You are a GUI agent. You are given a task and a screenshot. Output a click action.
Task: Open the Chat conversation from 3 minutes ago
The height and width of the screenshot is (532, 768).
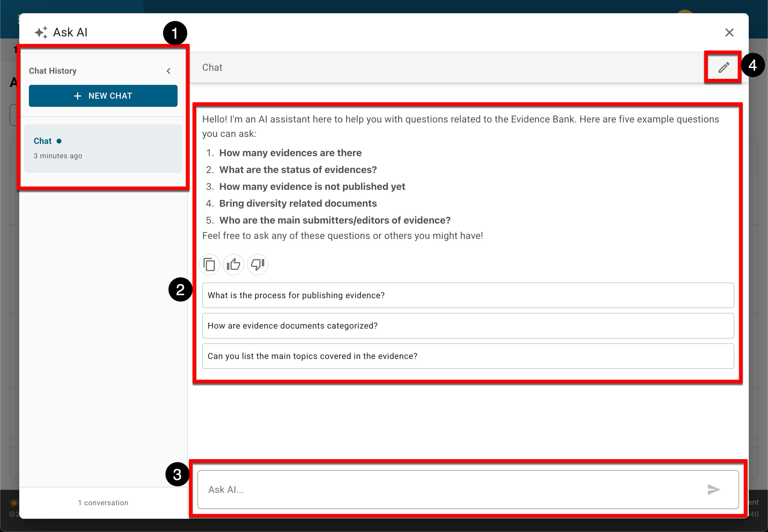click(103, 149)
